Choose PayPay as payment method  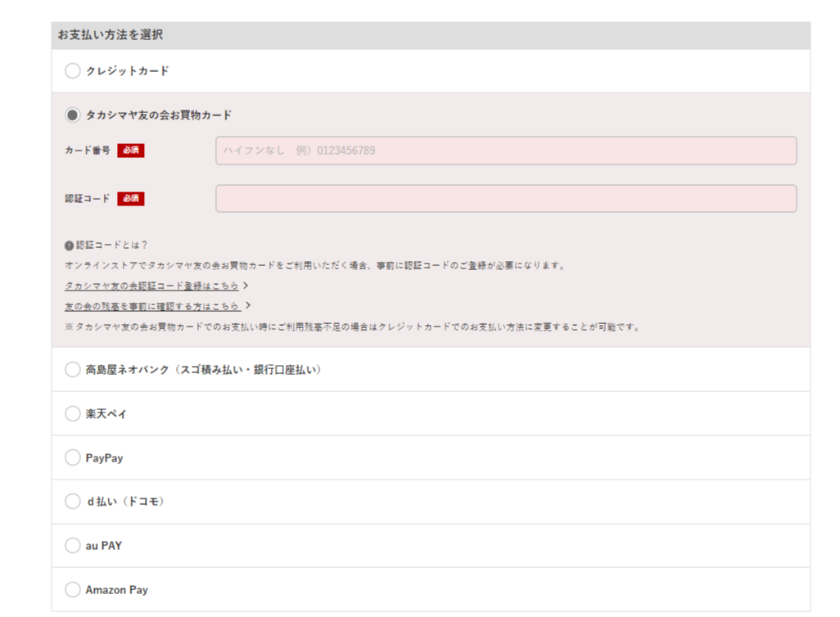pyautogui.click(x=72, y=457)
